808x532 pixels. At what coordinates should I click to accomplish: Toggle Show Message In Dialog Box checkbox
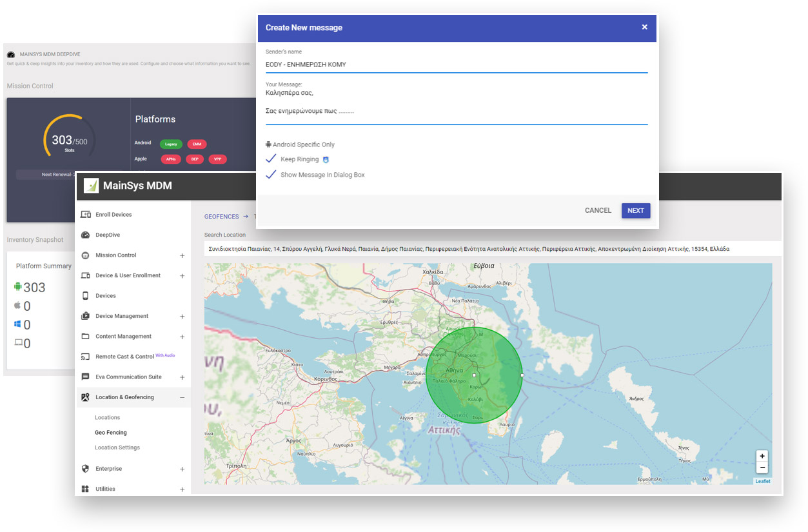(x=271, y=174)
